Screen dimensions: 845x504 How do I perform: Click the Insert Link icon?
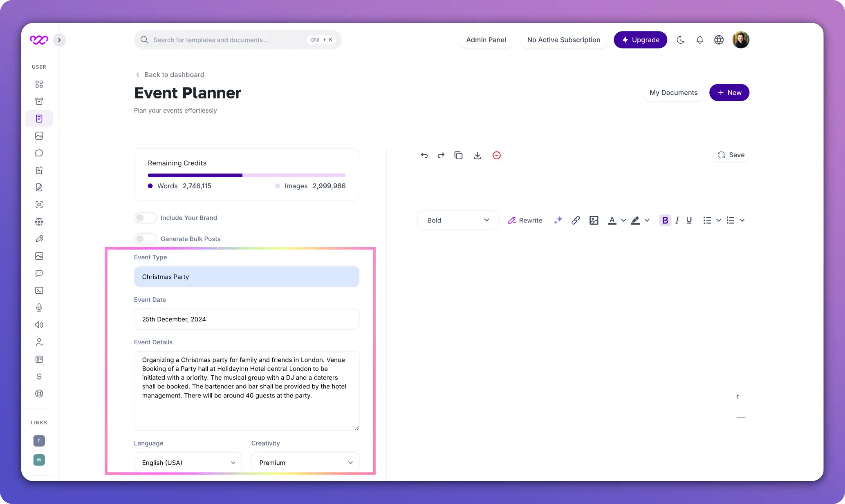point(575,220)
